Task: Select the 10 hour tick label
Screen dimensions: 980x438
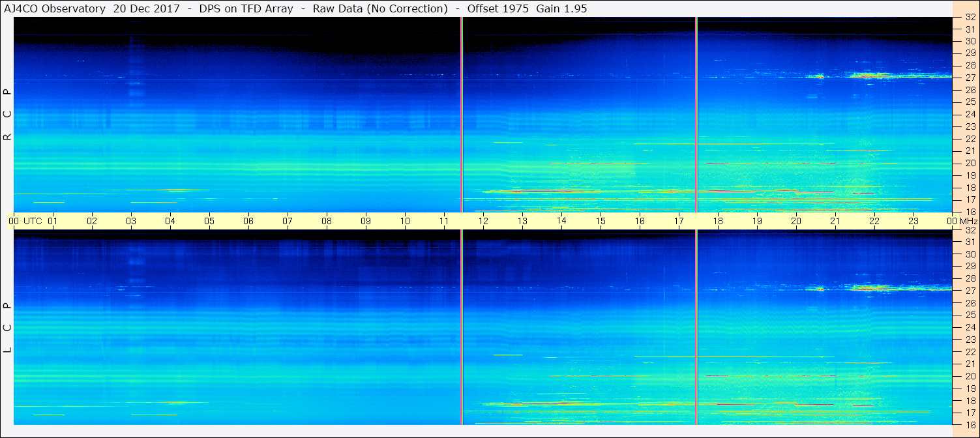Action: coord(405,221)
